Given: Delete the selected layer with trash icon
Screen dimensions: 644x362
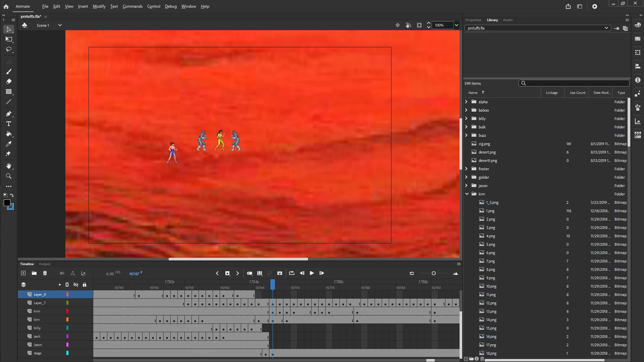Looking at the screenshot, I should (x=45, y=274).
